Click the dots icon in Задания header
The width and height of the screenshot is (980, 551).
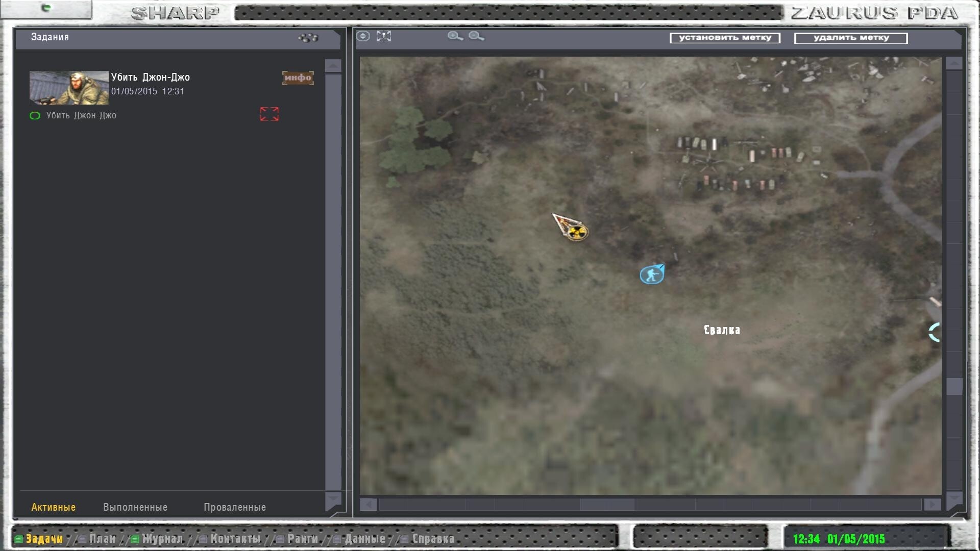click(x=308, y=38)
